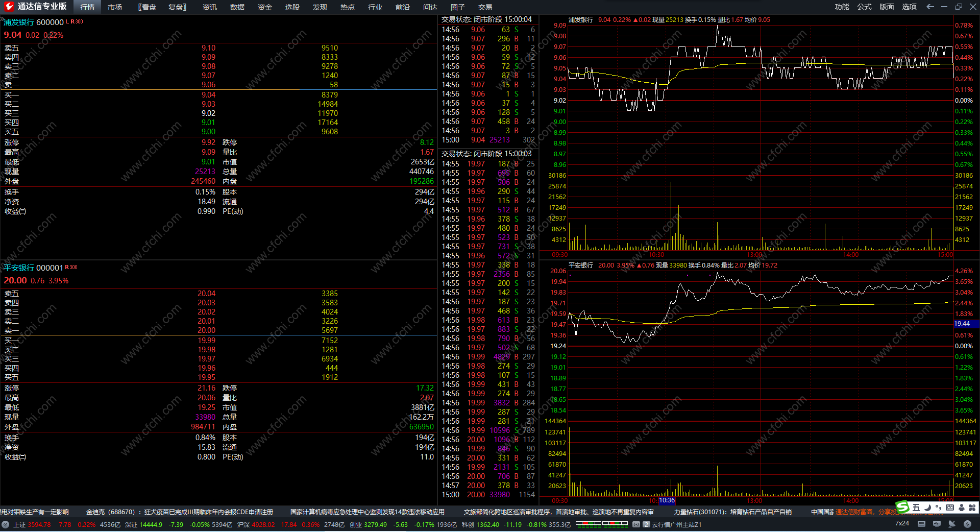Viewport: 980px width, 532px height.
Task: Click the 浦发银行 stock name header
Action: click(19, 22)
